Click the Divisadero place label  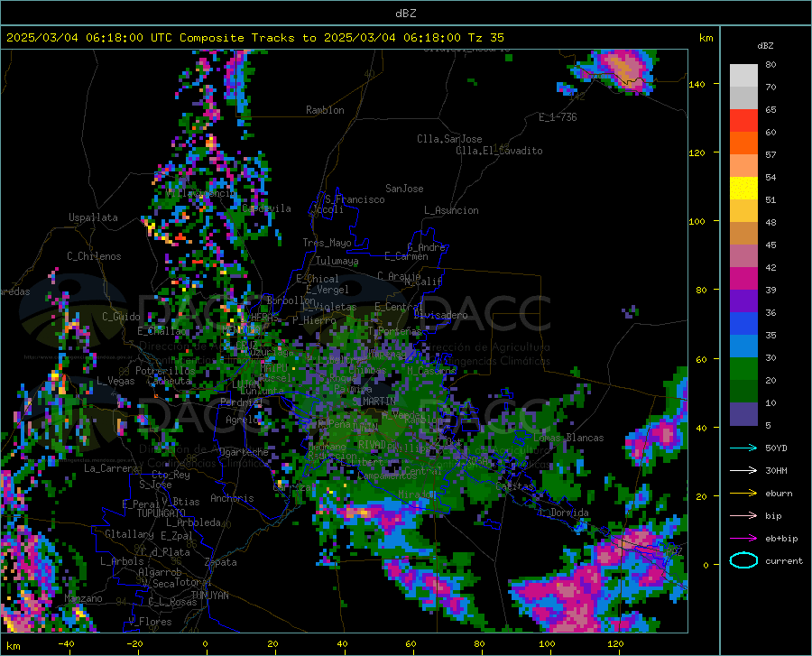coord(440,315)
